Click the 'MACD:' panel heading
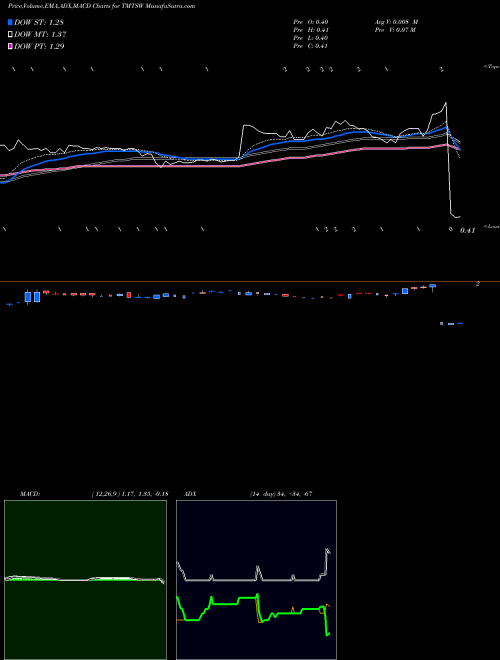 [x=30, y=494]
